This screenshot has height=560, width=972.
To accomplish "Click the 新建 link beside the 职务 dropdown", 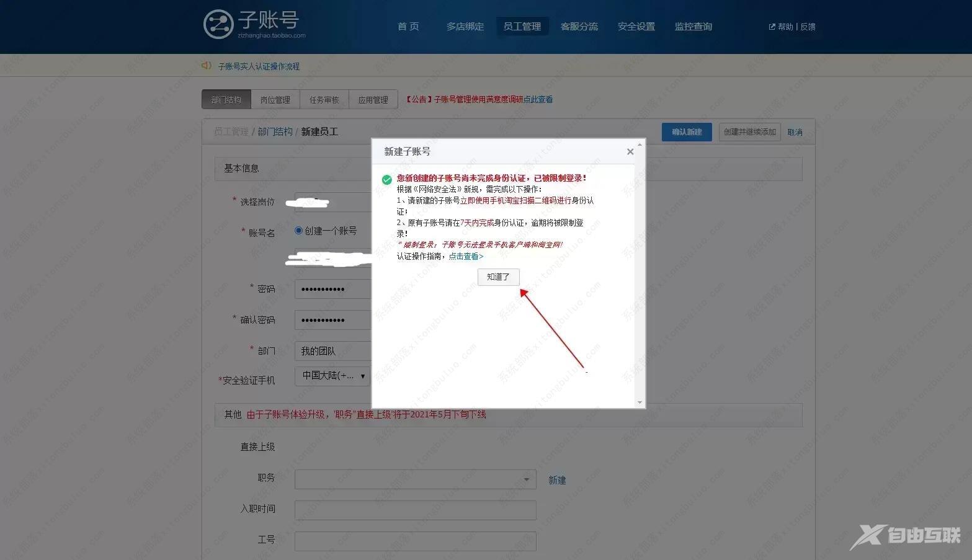I will click(x=556, y=479).
